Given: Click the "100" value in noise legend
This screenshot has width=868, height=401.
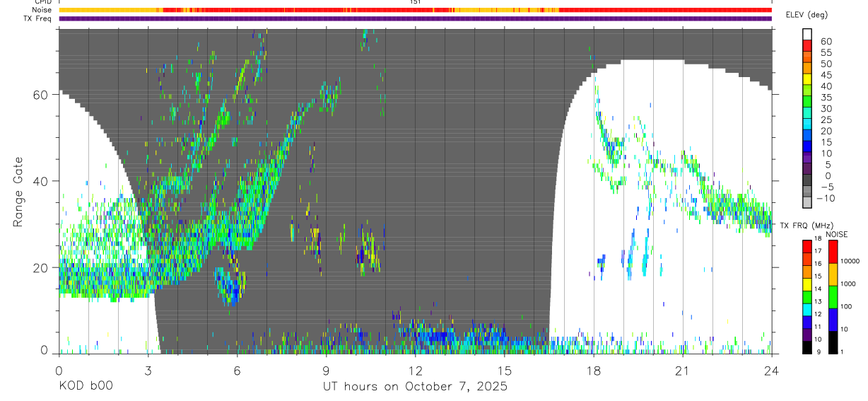Looking at the screenshot, I should (847, 306).
